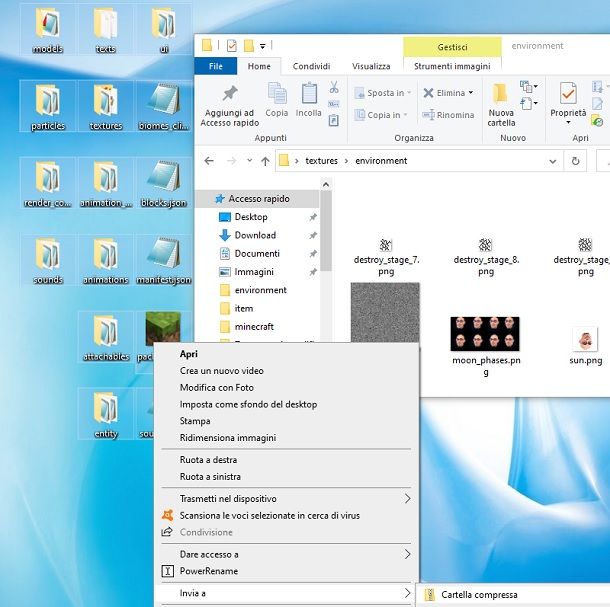
Task: Select Accesso rapido in navigation pane
Action: pos(258,198)
